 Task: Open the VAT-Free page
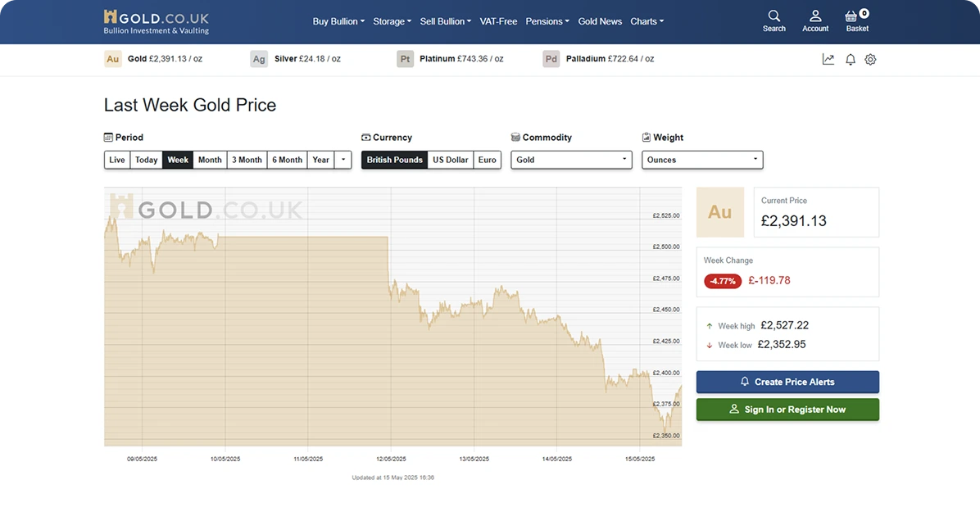[498, 21]
